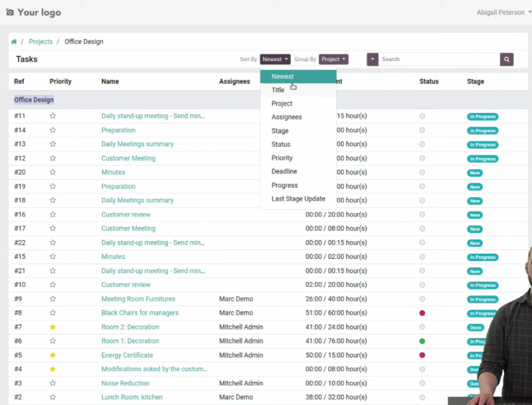Click 26:00 / 40:00 hour(s) cell
This screenshot has width=532, height=405.
pos(336,299)
